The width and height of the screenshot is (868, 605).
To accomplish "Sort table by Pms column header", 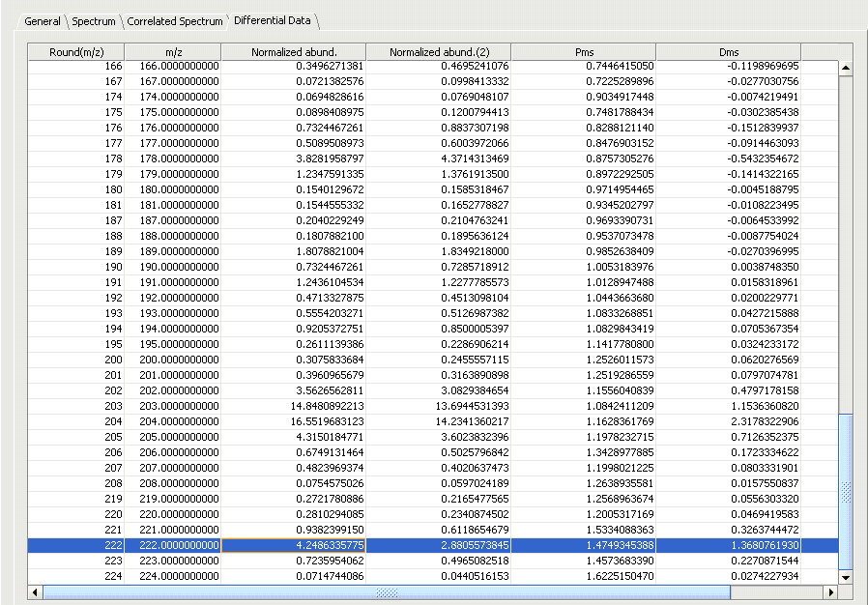I will click(583, 51).
